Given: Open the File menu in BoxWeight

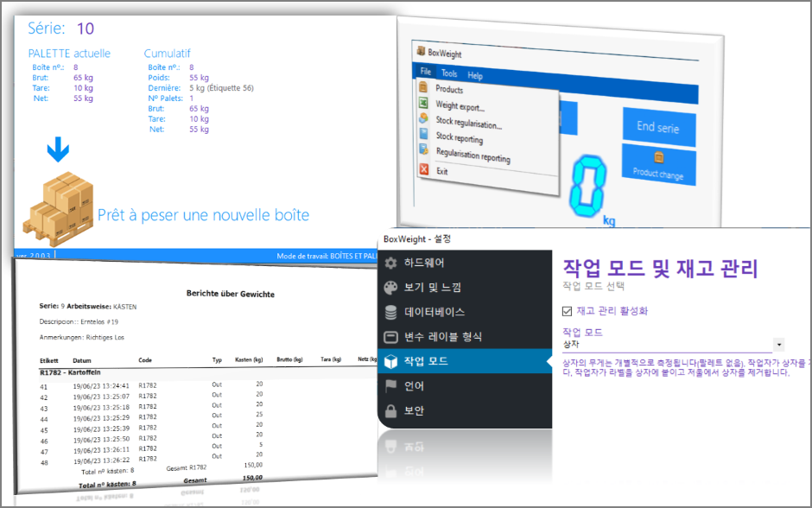Looking at the screenshot, I should tap(426, 72).
